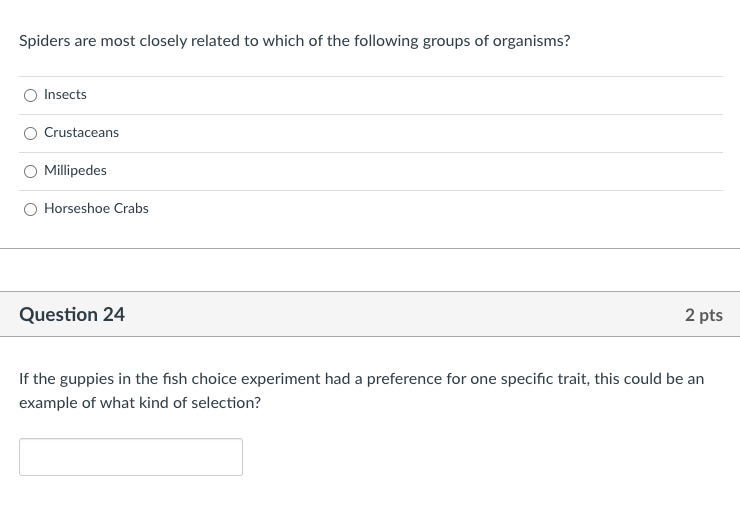Mark the Millipedes radio button
The image size is (740, 505).
(x=31, y=171)
